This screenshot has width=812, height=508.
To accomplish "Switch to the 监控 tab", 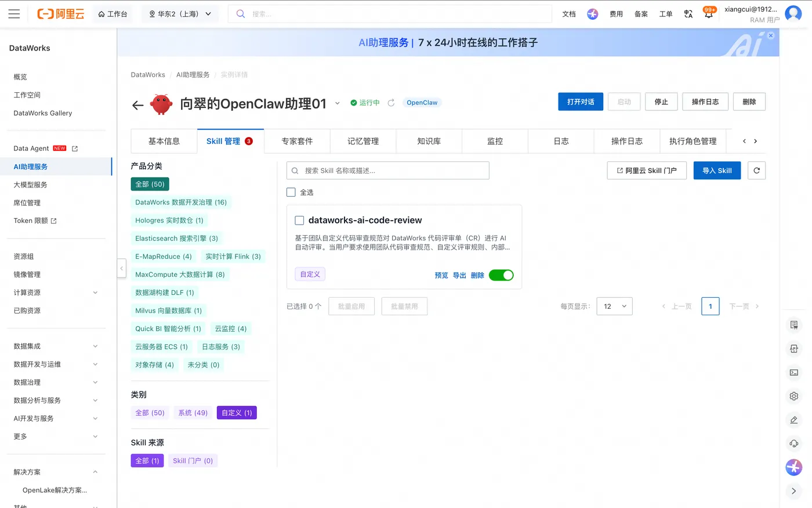I will (x=495, y=141).
